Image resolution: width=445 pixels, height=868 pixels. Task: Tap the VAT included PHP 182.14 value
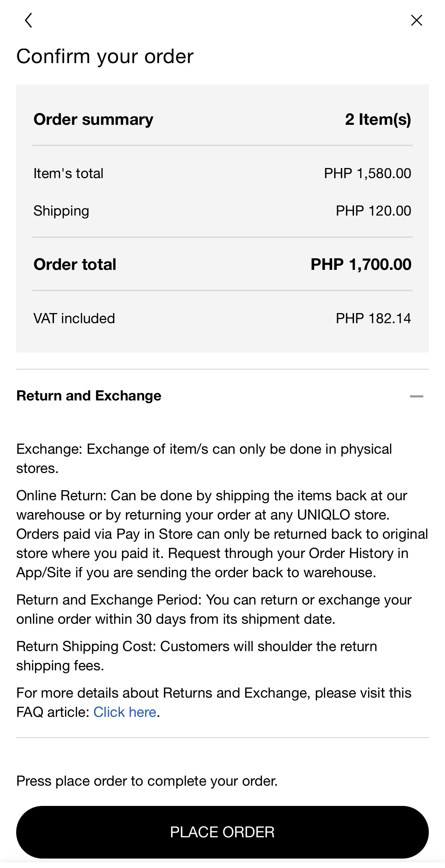(x=374, y=318)
